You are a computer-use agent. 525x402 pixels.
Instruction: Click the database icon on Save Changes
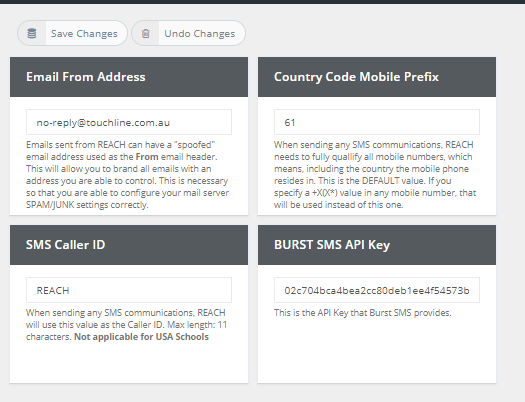32,33
